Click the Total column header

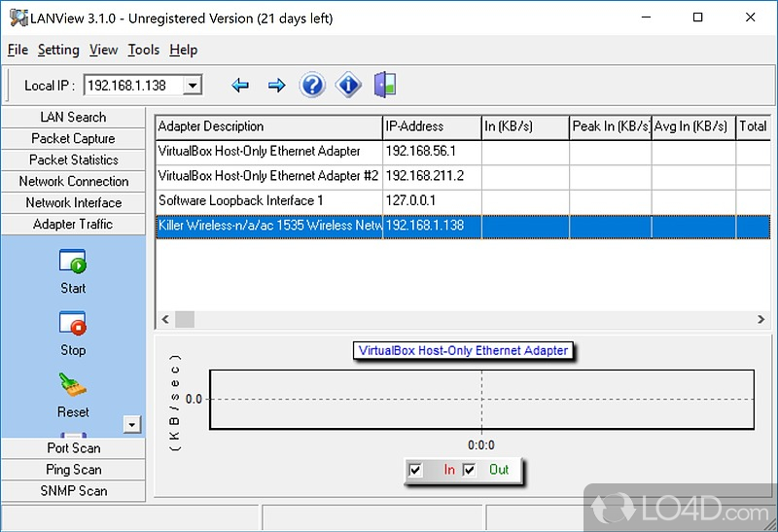tap(753, 127)
